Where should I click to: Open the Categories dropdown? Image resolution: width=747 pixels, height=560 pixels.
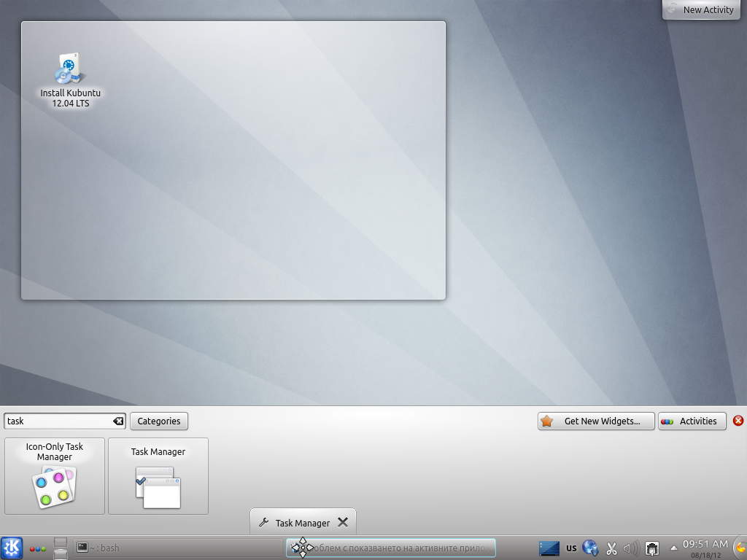coord(159,421)
